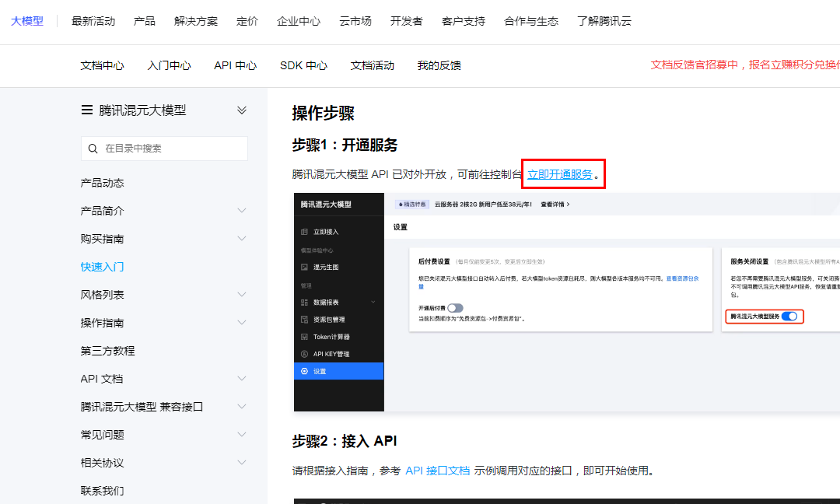This screenshot has width=840, height=504.
Task: Go to the API 中心 tab
Action: pyautogui.click(x=235, y=65)
